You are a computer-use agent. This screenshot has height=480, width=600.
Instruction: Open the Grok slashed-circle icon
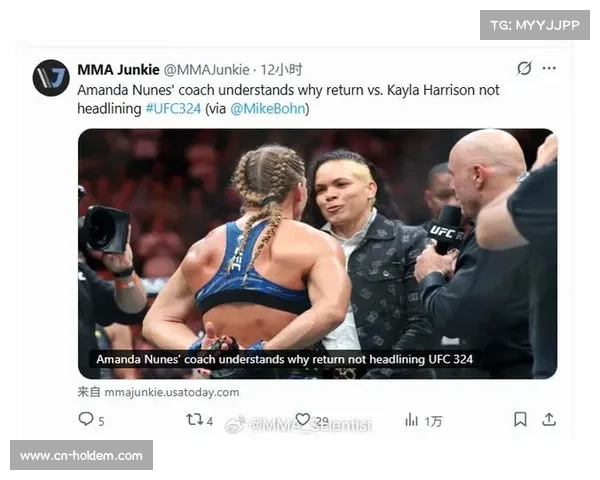click(524, 68)
